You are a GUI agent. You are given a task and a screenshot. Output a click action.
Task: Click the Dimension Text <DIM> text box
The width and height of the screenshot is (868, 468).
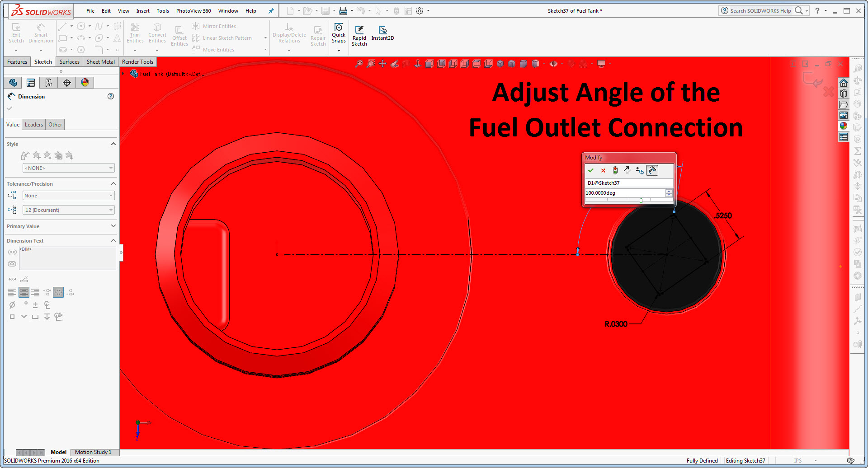[x=67, y=258]
